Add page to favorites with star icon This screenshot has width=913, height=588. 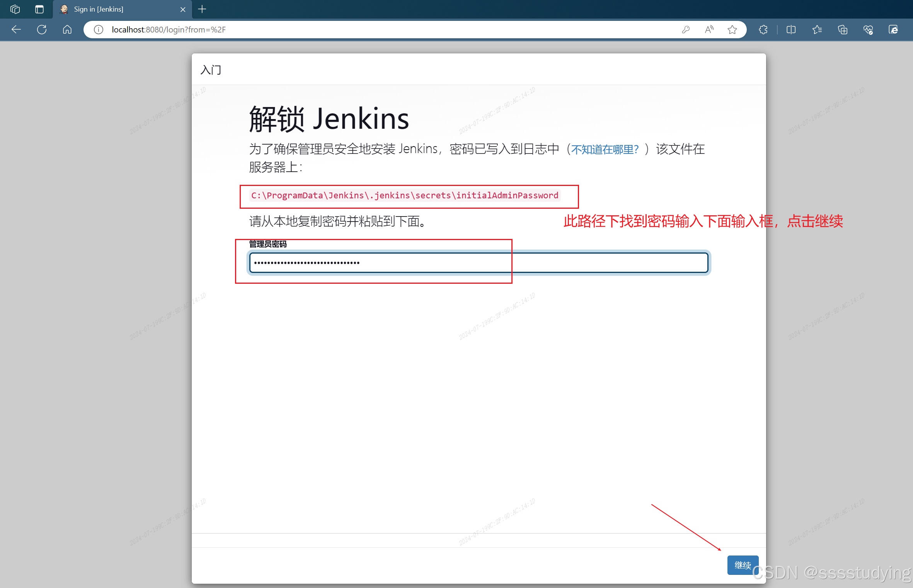pyautogui.click(x=732, y=29)
